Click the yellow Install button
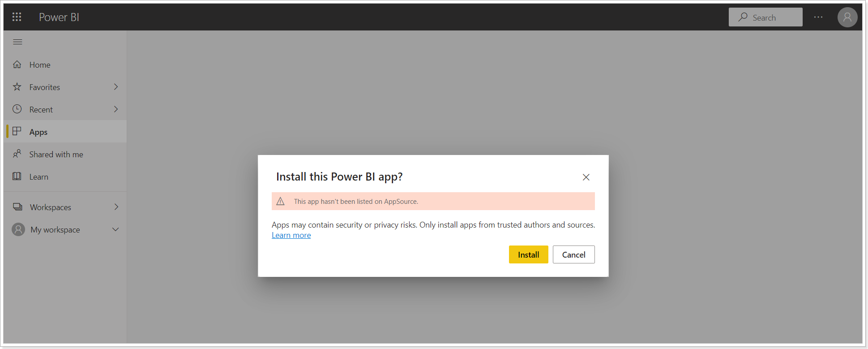The width and height of the screenshot is (868, 349). tap(528, 254)
